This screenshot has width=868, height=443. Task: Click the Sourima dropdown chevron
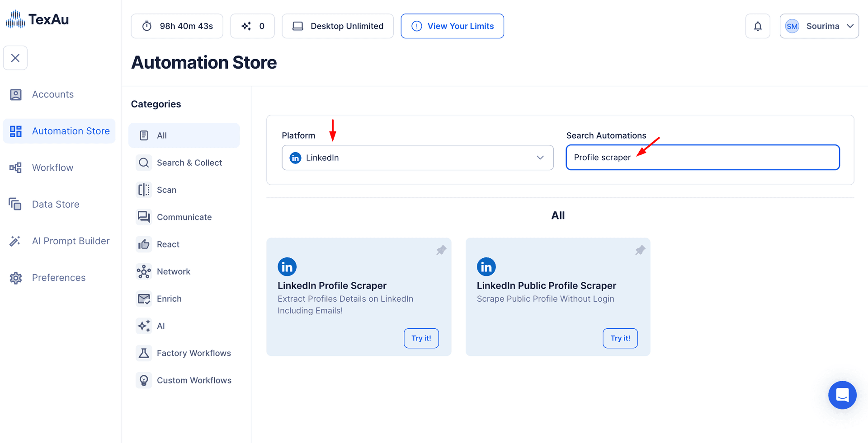(850, 26)
